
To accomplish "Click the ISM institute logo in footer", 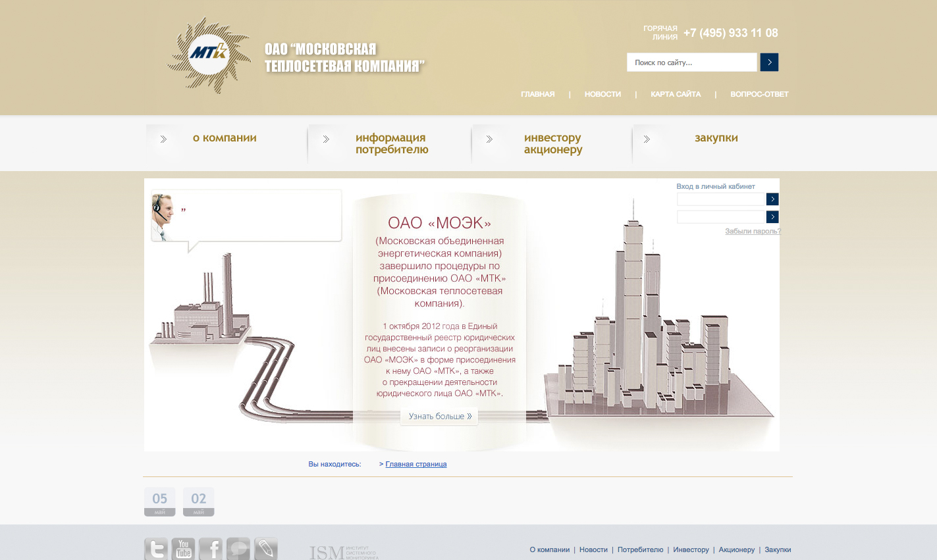I will pos(344,552).
